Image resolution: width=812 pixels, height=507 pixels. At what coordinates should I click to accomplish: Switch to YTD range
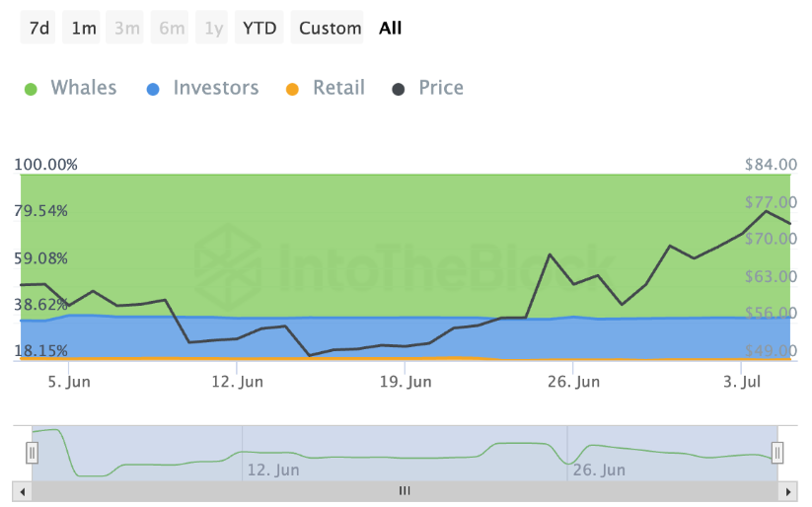tap(259, 28)
